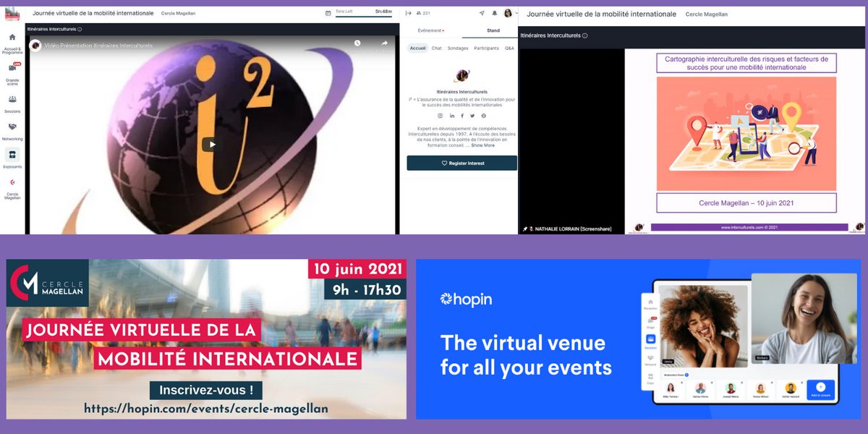Click the Cartographie interculturelle slide title

[x=746, y=62]
